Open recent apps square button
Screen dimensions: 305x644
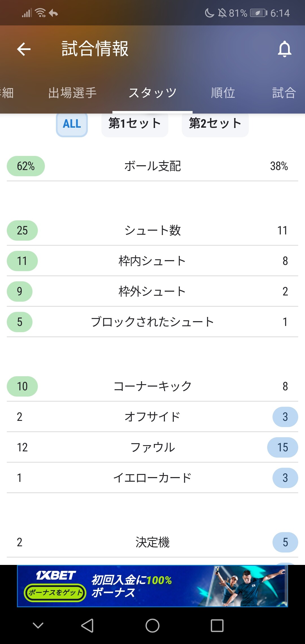coord(217,625)
